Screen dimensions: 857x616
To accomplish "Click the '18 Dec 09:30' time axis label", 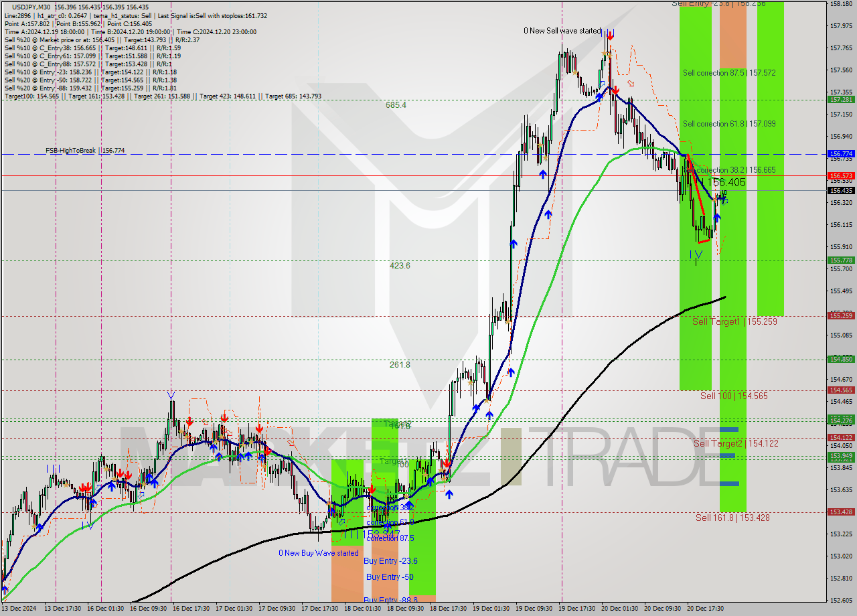I will [x=406, y=609].
